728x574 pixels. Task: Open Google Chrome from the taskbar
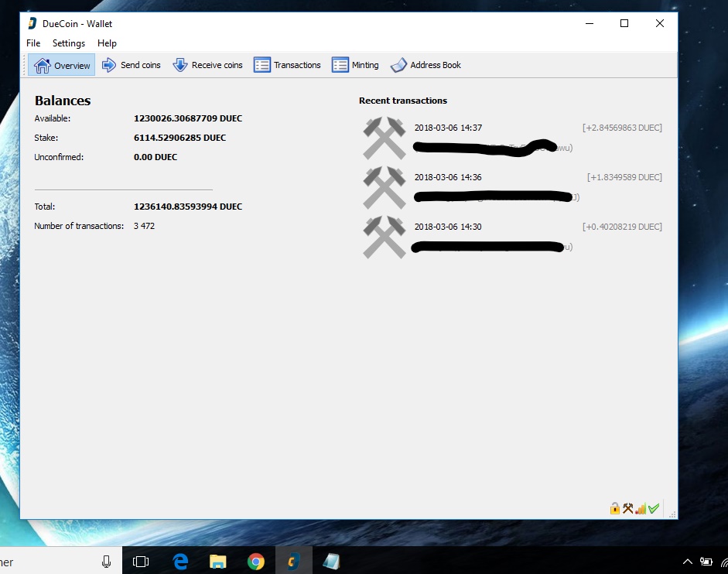[x=256, y=562]
